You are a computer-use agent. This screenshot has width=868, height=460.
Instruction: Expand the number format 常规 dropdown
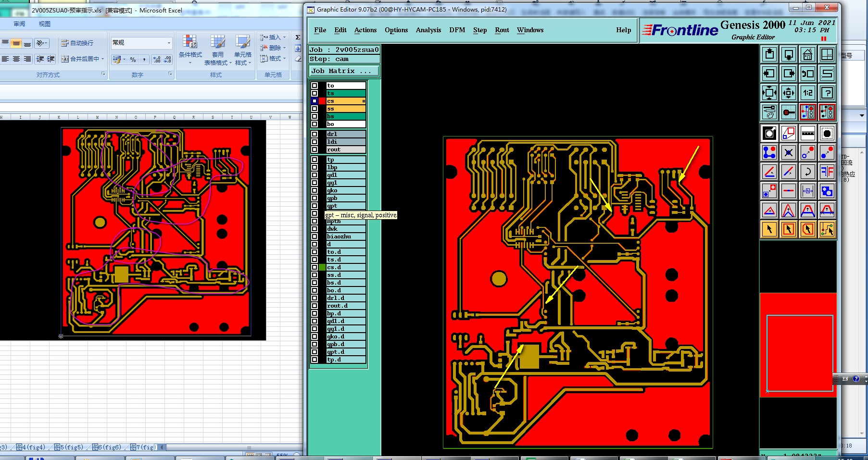click(x=169, y=43)
